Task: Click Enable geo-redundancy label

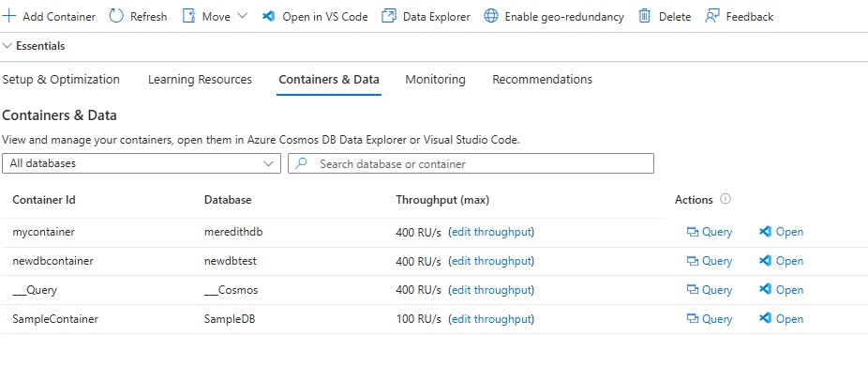Action: [x=564, y=17]
